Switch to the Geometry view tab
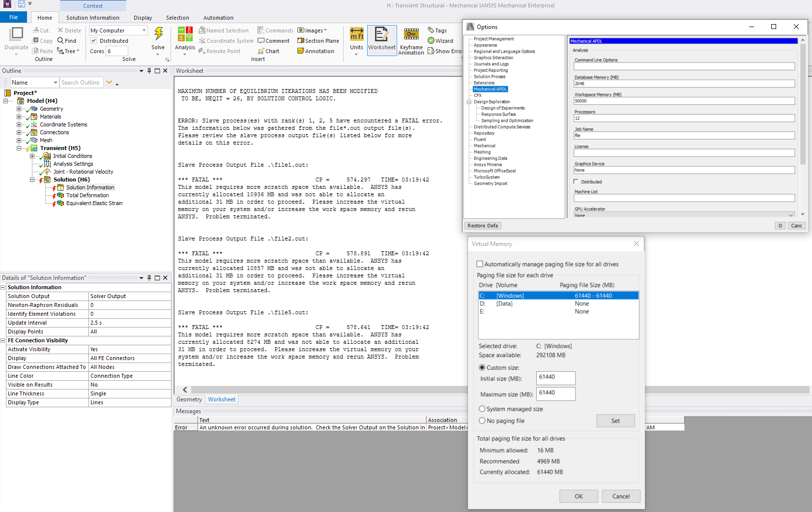The width and height of the screenshot is (812, 512). pos(189,399)
